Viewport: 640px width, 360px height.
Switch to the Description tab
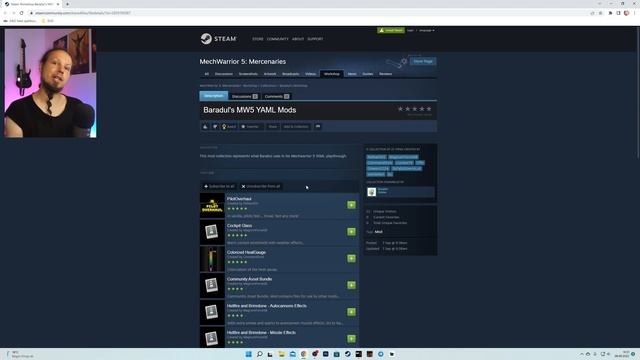tap(213, 96)
